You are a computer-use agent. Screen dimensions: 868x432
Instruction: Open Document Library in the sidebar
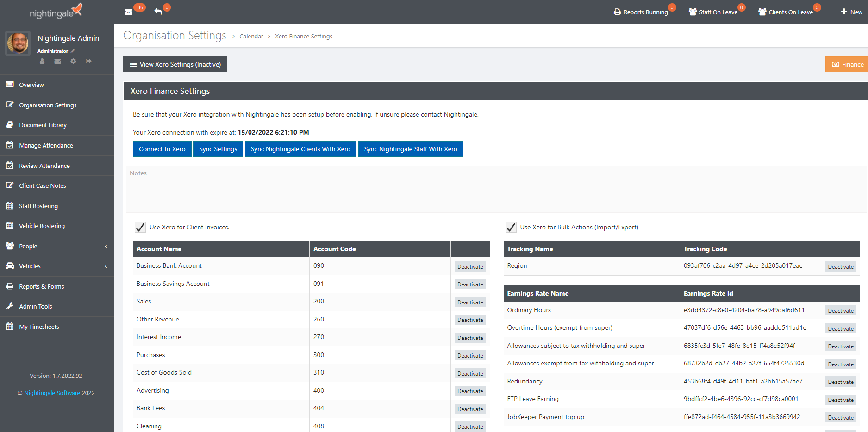(57, 125)
